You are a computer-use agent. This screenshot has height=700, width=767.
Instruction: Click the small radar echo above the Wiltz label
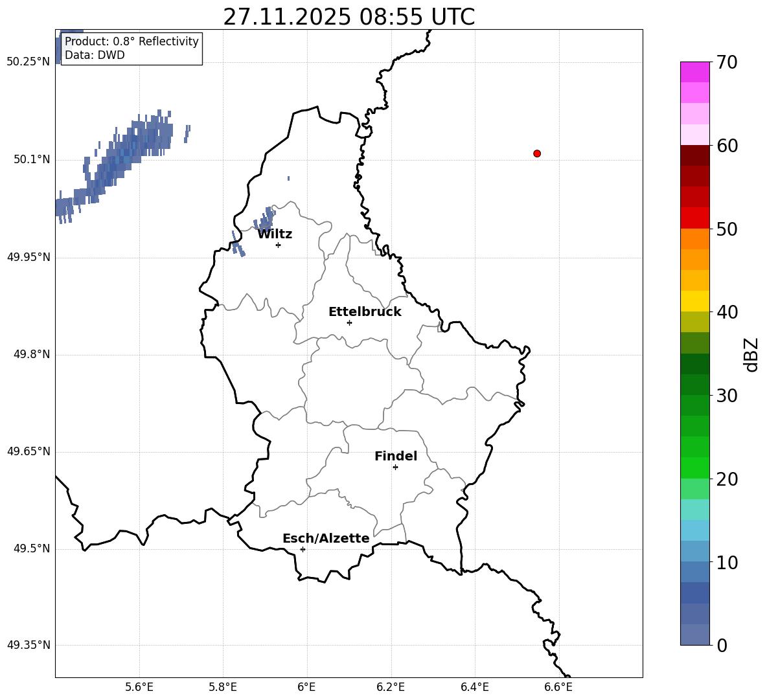pos(264,218)
